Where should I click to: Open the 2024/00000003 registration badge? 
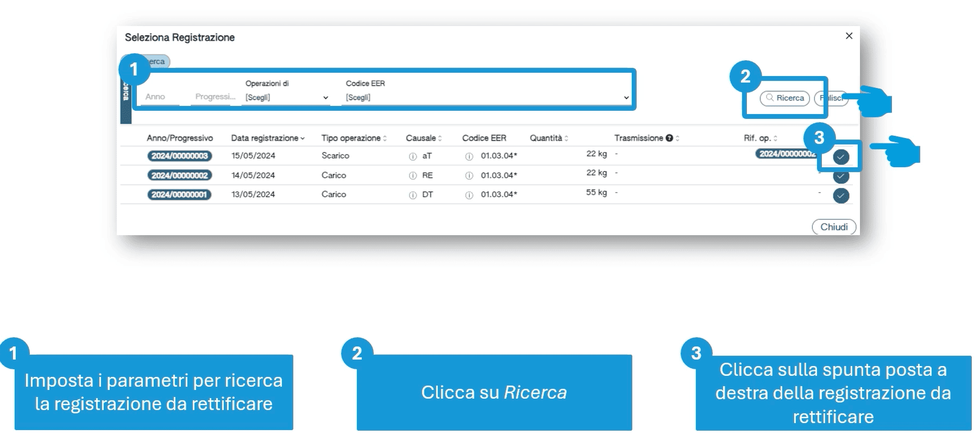(x=179, y=156)
